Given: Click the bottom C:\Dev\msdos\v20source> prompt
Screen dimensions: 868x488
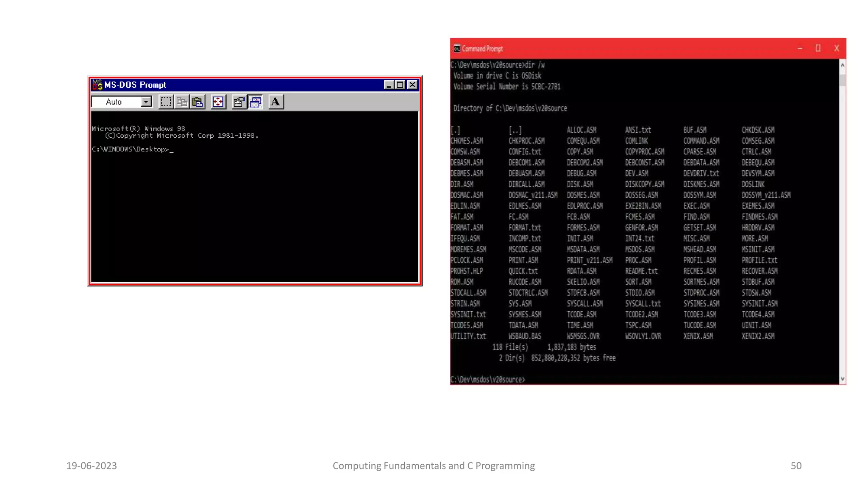Looking at the screenshot, I should tap(487, 380).
